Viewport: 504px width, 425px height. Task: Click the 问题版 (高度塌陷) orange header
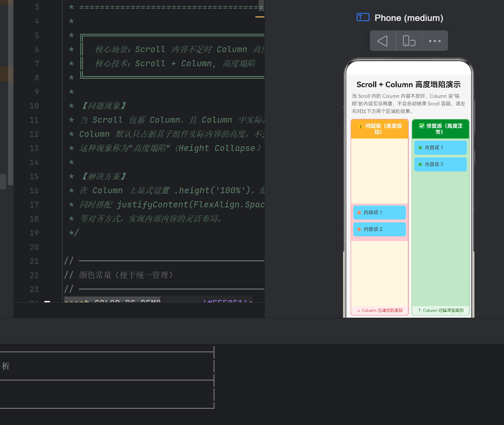(380, 129)
